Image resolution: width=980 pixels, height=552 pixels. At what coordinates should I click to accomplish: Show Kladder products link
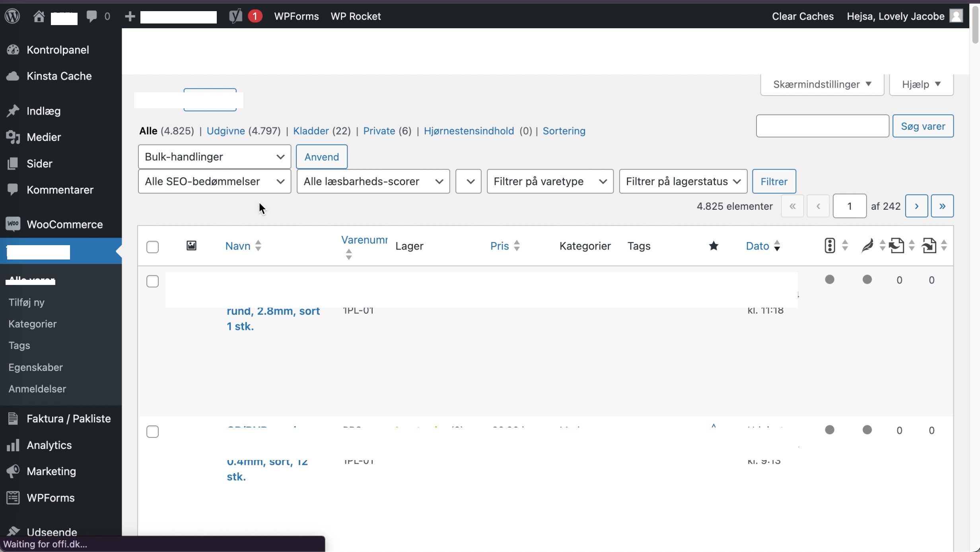pyautogui.click(x=311, y=131)
